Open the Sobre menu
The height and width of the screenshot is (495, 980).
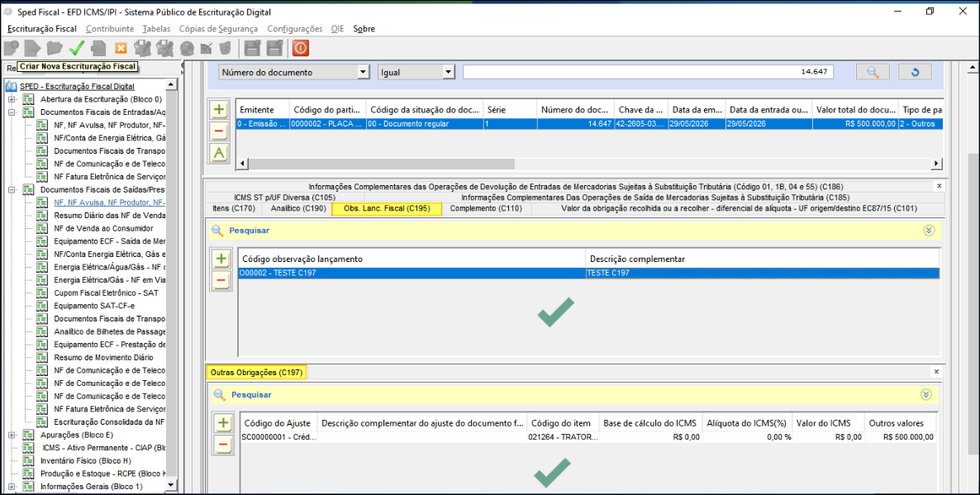pos(364,29)
